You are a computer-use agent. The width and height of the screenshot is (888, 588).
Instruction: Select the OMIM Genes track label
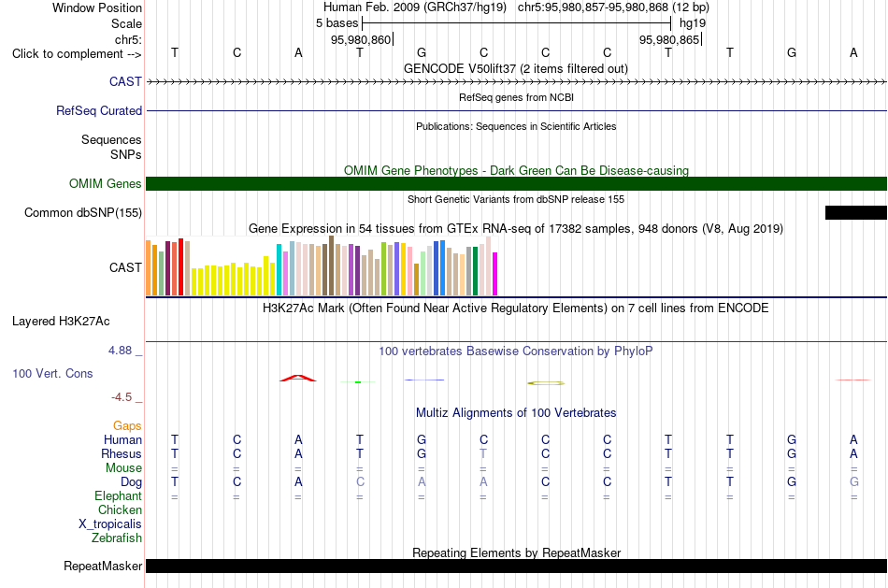tap(105, 183)
